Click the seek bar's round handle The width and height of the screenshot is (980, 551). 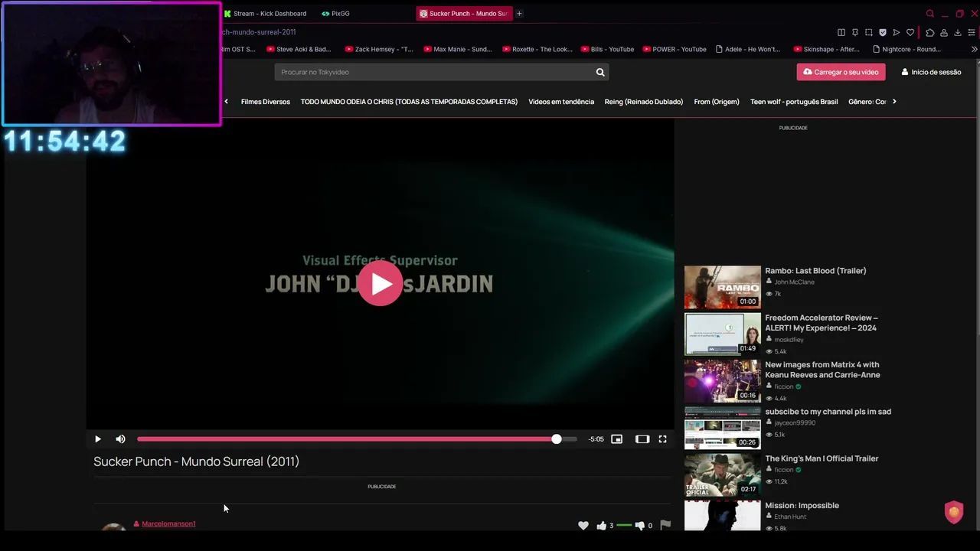[x=557, y=439]
